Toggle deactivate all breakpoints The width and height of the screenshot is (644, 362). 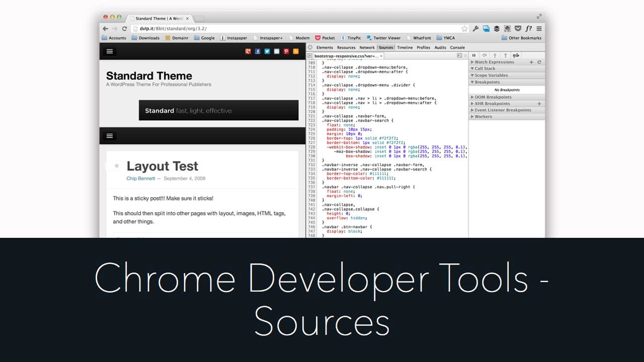tap(516, 55)
